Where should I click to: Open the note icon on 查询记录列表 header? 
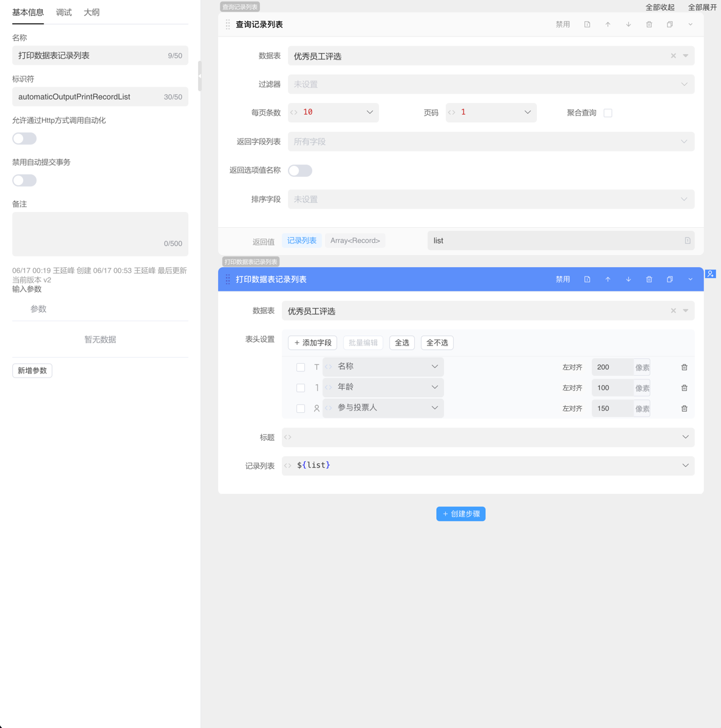pyautogui.click(x=587, y=24)
